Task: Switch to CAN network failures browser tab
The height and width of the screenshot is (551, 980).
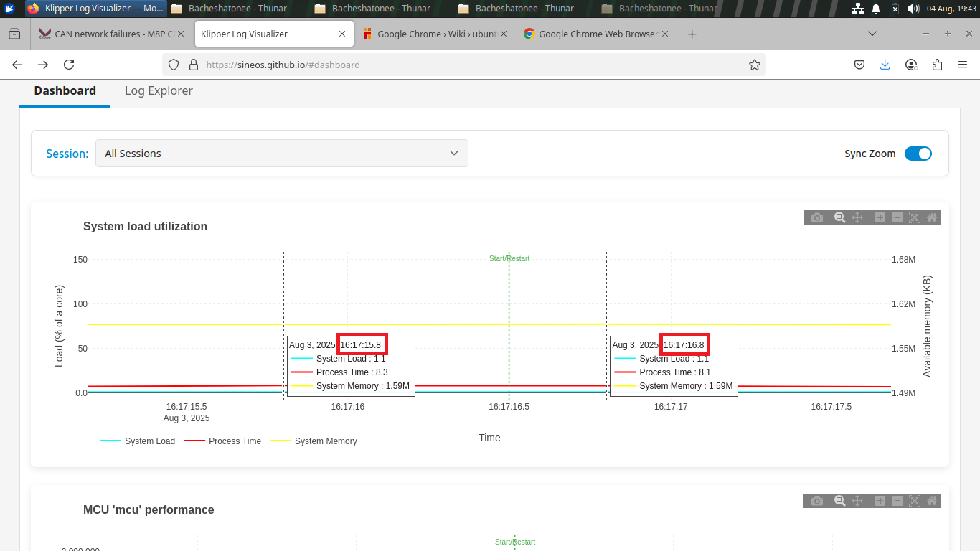Action: point(112,34)
